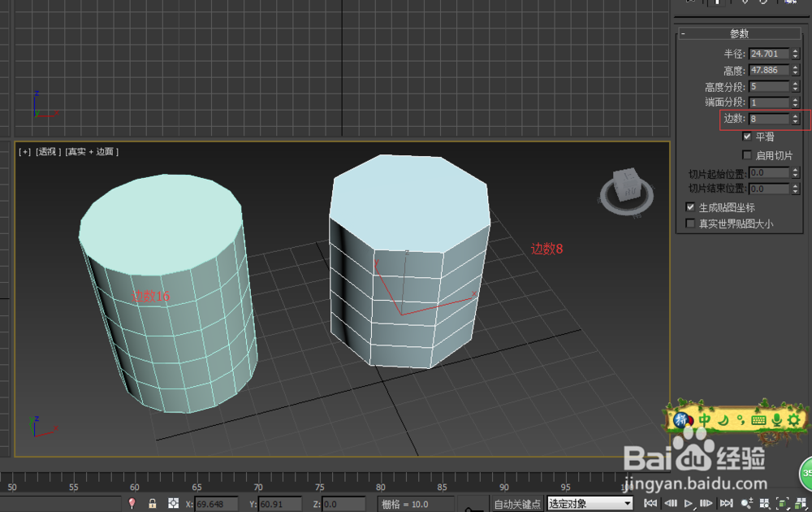
Task: Enable the 真实世界贴图大小 checkbox
Action: click(x=690, y=223)
